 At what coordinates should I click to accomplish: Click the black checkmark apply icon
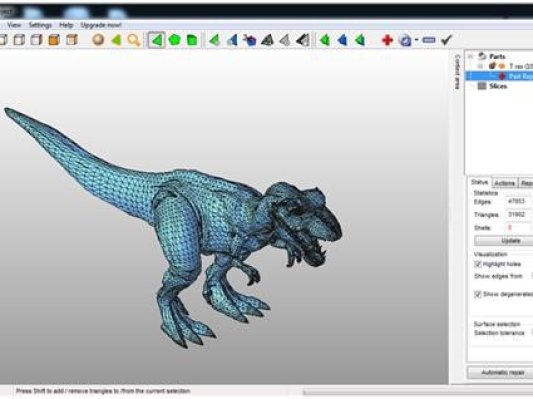click(447, 40)
